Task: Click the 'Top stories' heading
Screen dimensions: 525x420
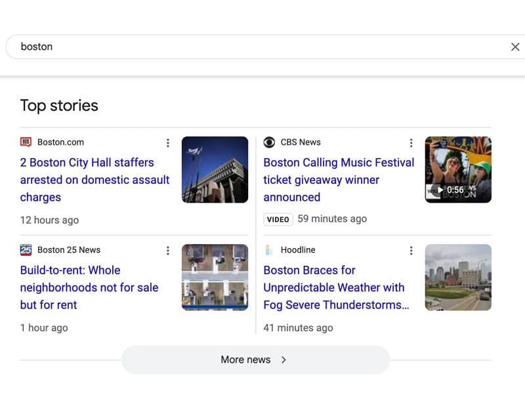Action: click(59, 106)
